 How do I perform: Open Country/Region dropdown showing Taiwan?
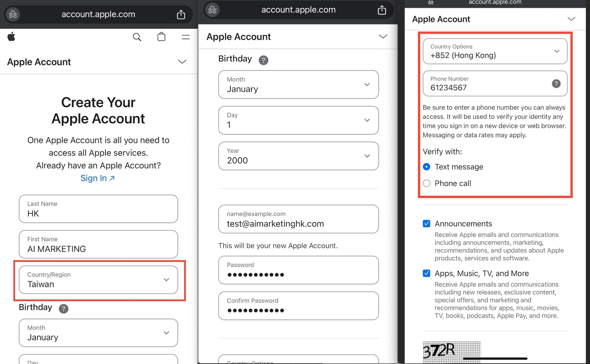click(98, 280)
